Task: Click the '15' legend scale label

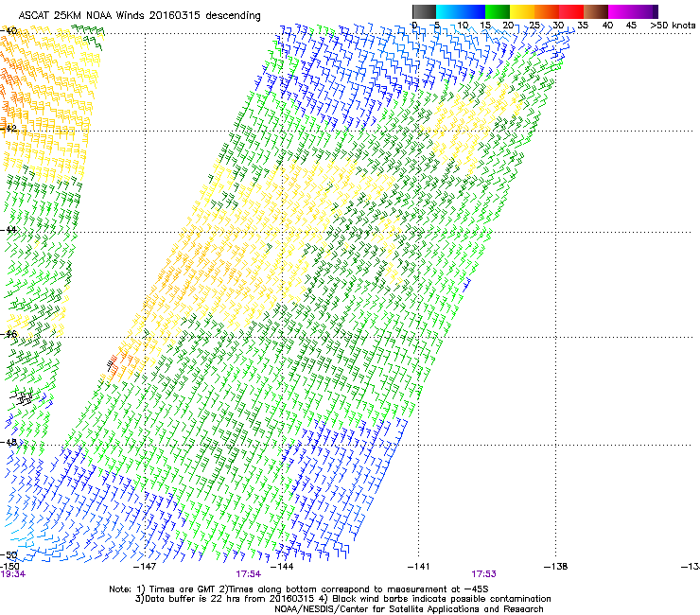Action: [x=485, y=26]
